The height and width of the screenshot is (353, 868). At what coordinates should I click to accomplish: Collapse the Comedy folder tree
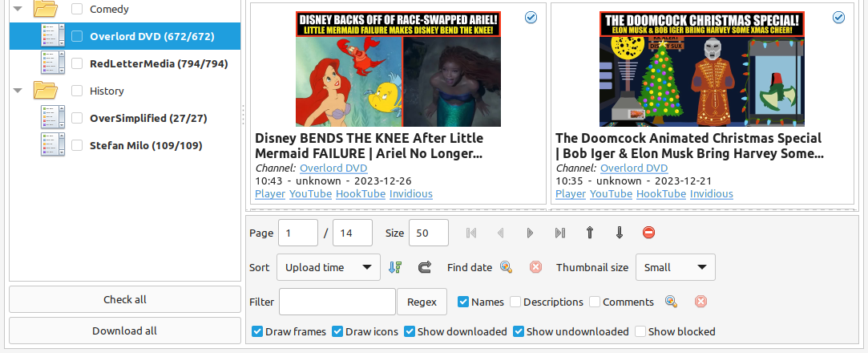coord(18,9)
